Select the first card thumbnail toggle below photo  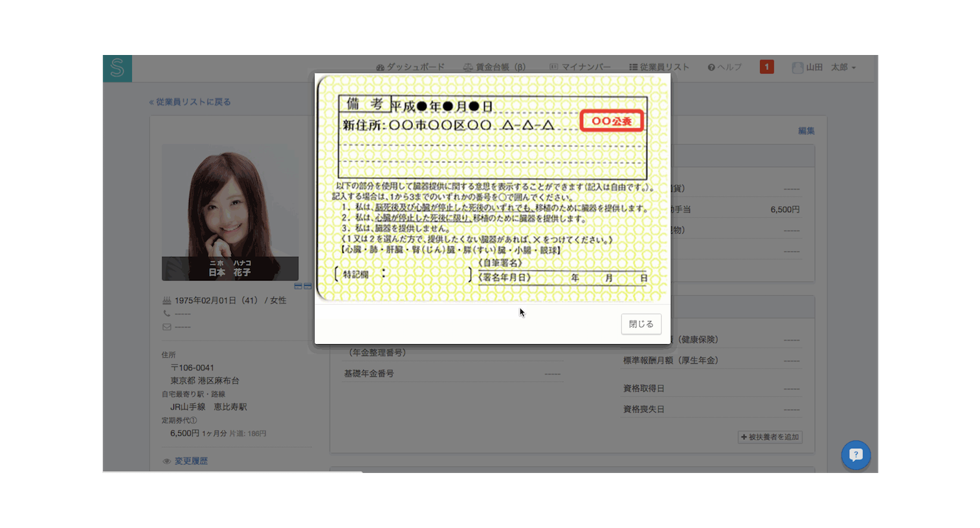tap(298, 286)
